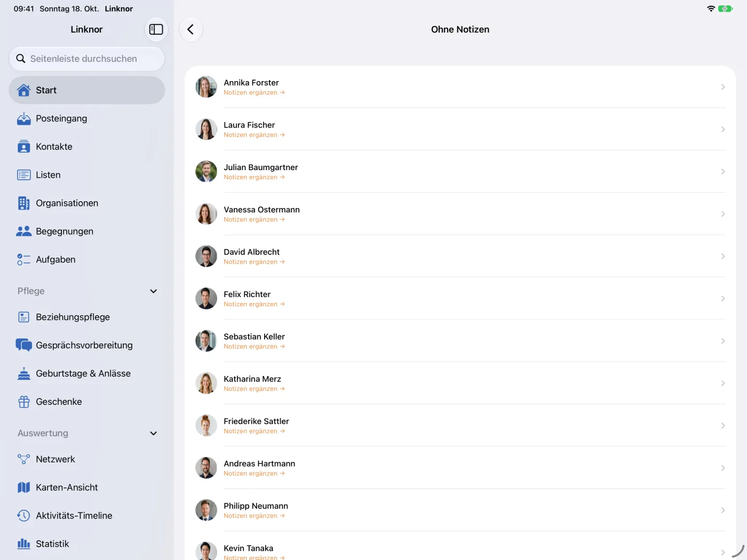Tap the Wi-Fi status icon
747x560 pixels.
click(711, 9)
